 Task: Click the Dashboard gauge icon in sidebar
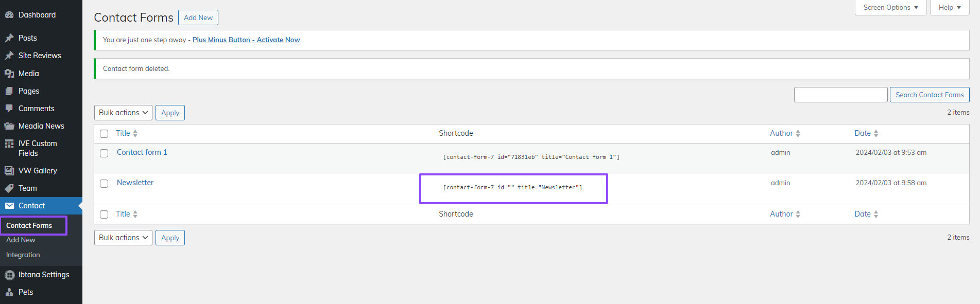click(x=9, y=15)
